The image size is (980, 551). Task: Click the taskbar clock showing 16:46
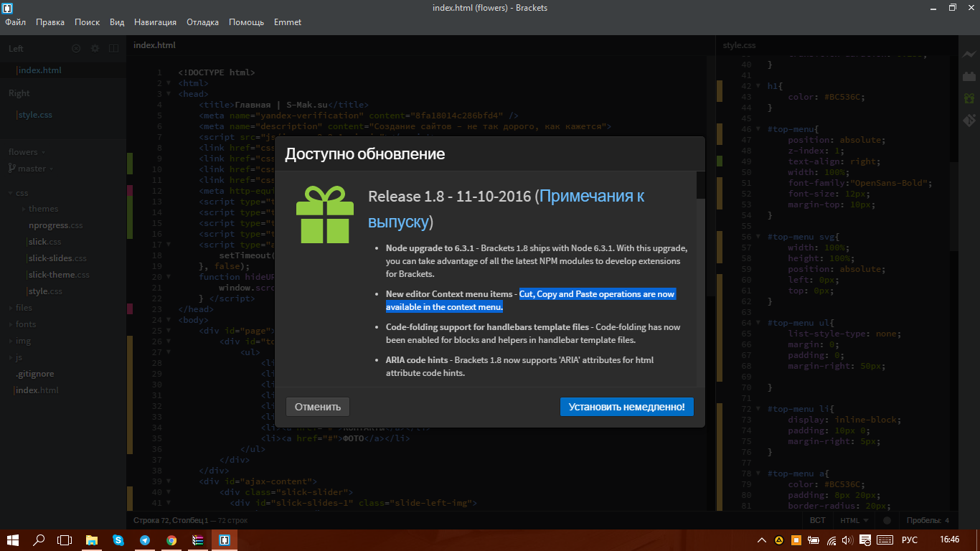[x=949, y=540]
